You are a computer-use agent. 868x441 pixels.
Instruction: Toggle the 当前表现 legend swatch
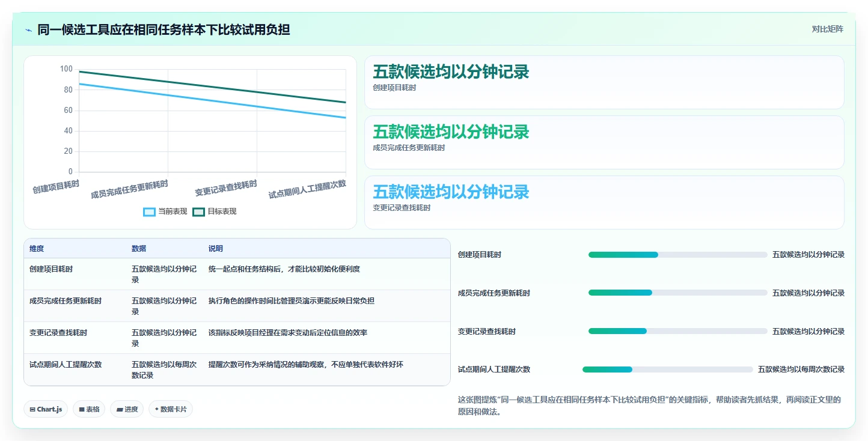(149, 211)
